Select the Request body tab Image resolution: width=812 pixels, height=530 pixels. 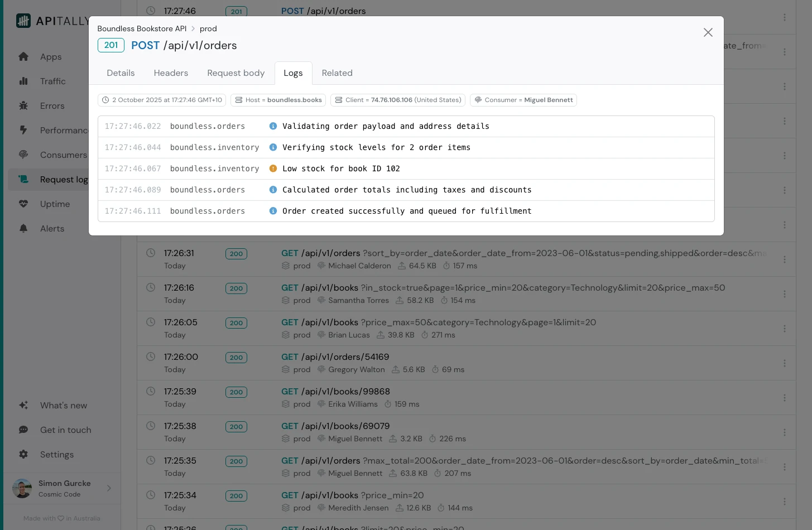tap(236, 73)
